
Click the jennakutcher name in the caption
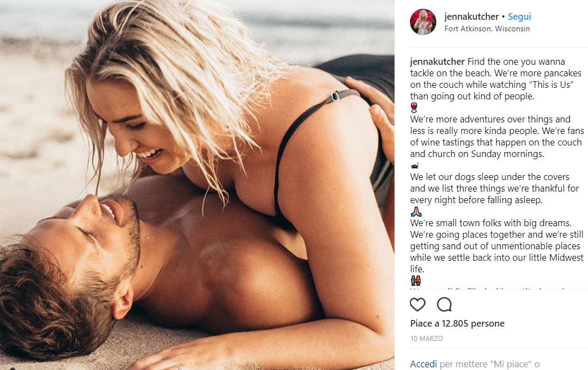click(x=437, y=61)
